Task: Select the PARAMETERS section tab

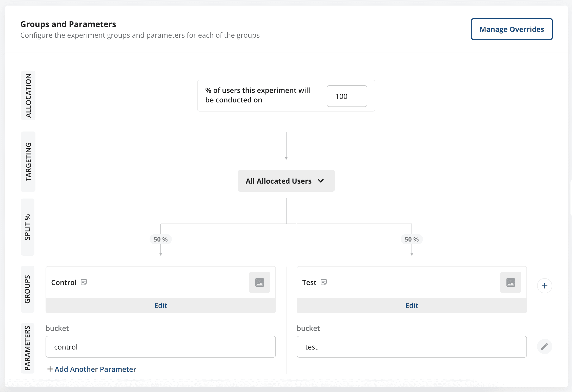Action: pos(27,349)
